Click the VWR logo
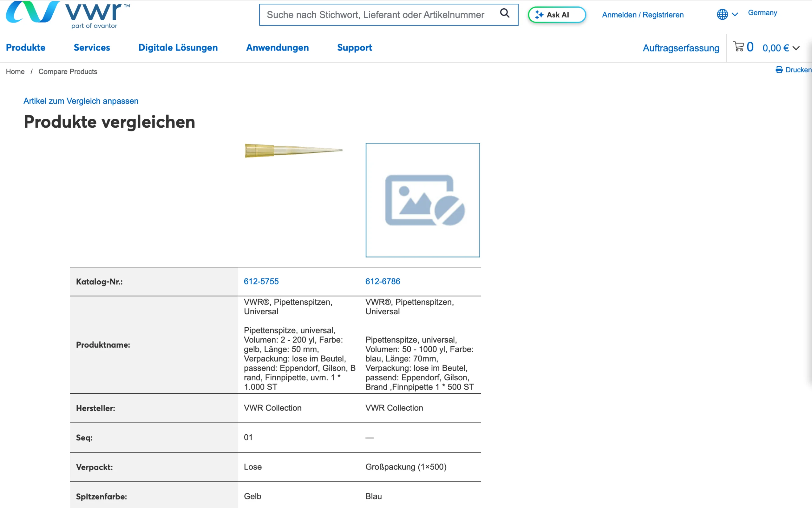The image size is (812, 508). [68, 15]
